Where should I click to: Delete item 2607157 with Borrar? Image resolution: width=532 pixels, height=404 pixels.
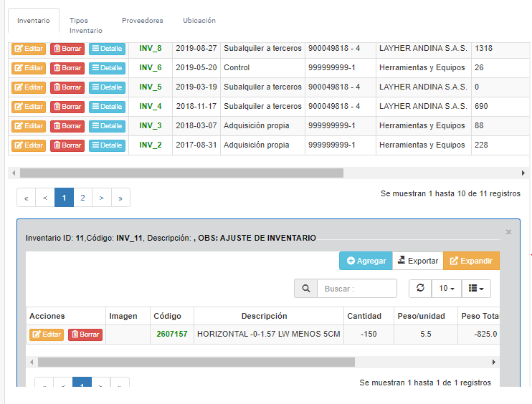(x=85, y=335)
